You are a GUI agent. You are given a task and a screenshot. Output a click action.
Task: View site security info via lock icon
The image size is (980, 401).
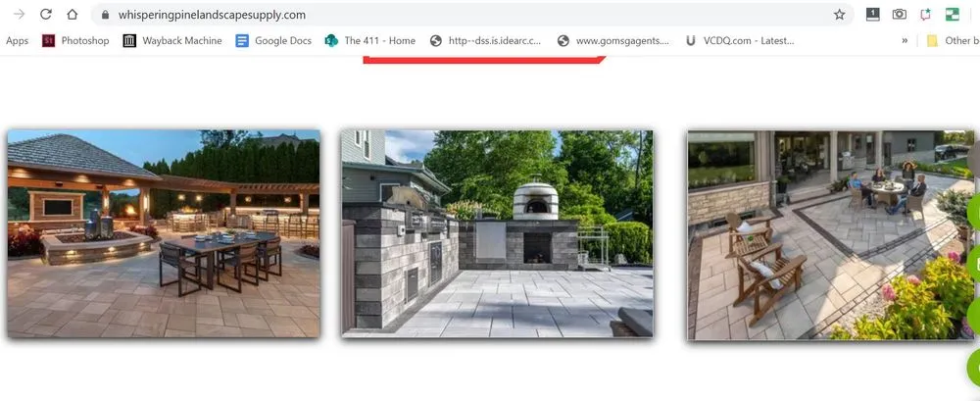105,15
